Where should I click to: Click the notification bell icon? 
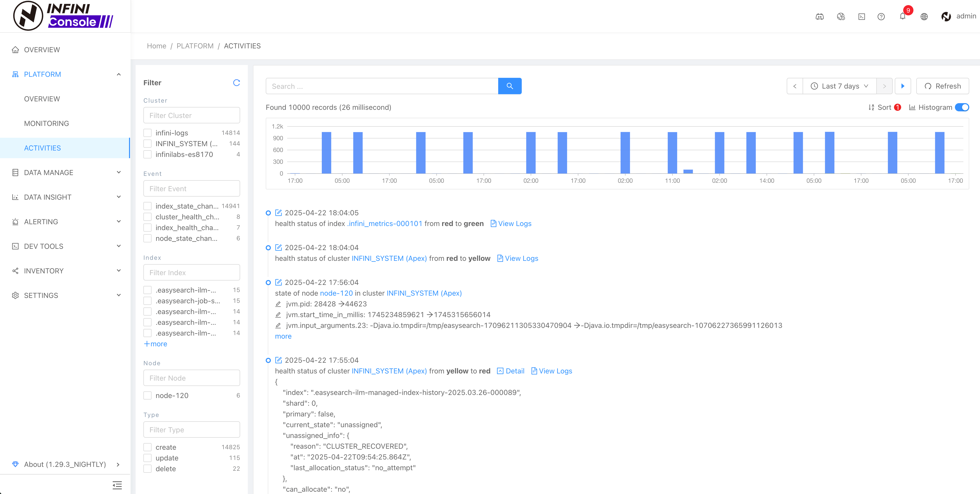902,16
